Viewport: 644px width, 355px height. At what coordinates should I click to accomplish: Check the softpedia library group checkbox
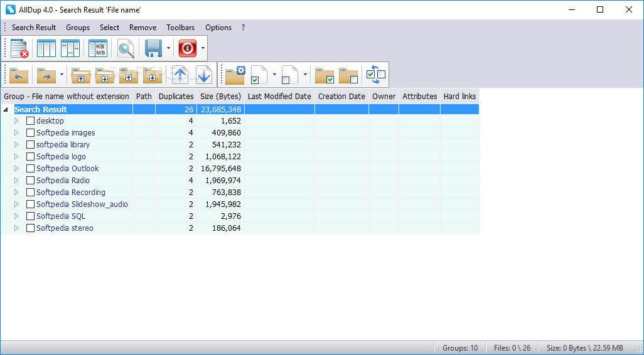point(30,144)
